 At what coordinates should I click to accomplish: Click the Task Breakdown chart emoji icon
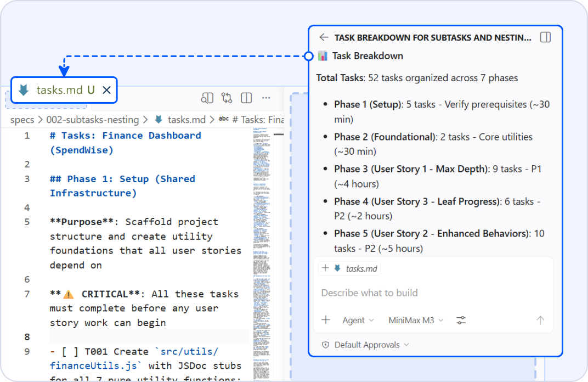(323, 56)
